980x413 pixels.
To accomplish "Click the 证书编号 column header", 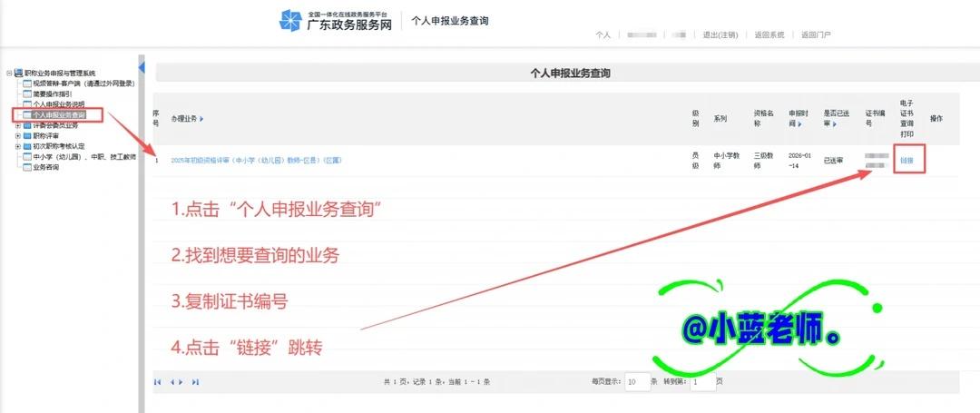I will click(873, 119).
